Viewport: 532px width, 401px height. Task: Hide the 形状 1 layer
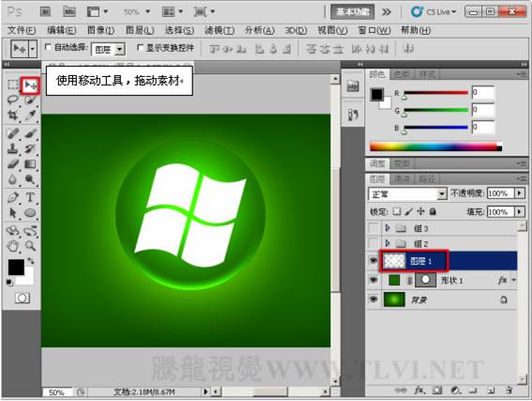373,280
